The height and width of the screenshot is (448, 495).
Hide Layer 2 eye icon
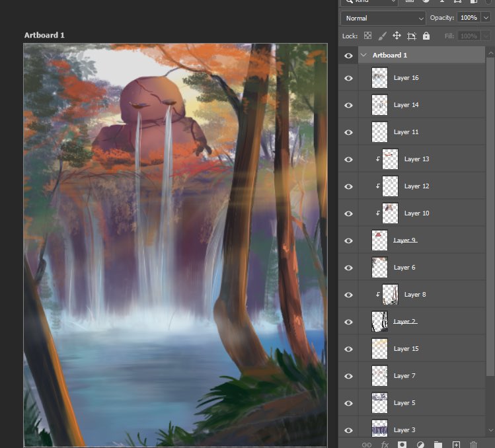click(x=348, y=322)
